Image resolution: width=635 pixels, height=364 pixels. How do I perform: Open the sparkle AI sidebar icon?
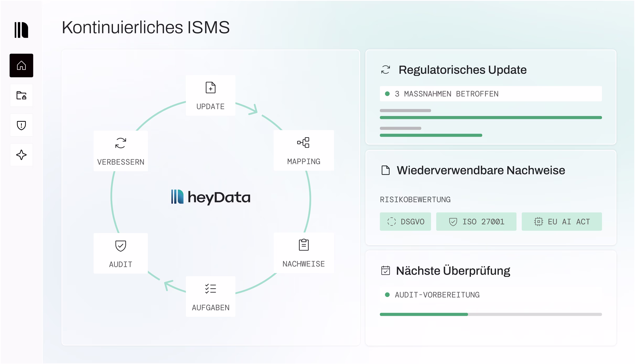tap(21, 155)
